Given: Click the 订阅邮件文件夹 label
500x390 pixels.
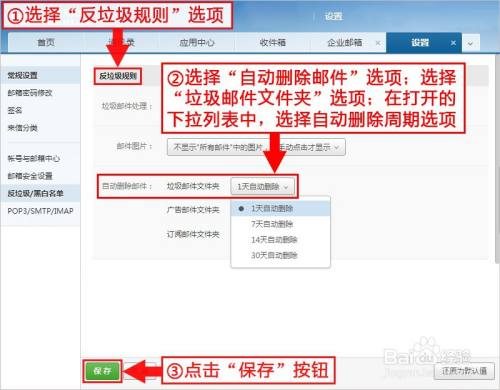Looking at the screenshot, I should point(193,234).
